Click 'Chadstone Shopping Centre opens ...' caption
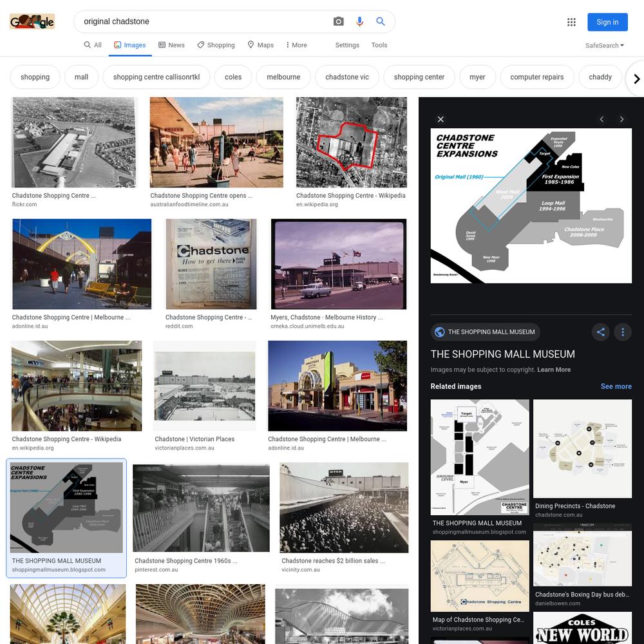 click(x=201, y=196)
